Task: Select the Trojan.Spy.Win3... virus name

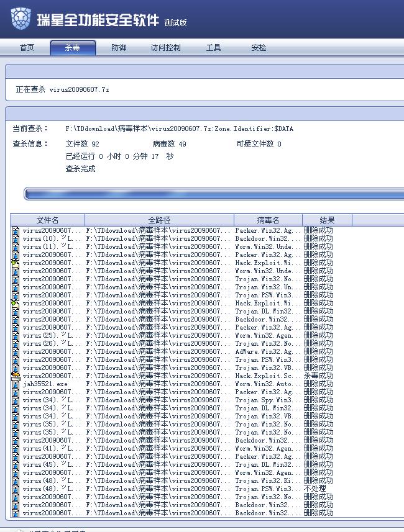Action: pyautogui.click(x=268, y=400)
